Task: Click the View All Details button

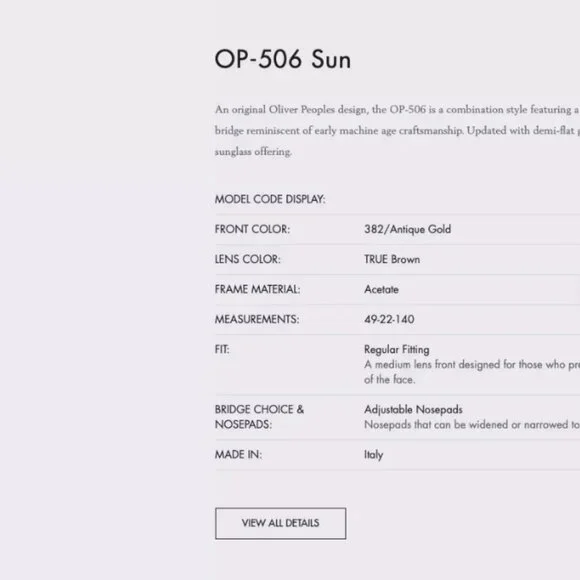Action: tap(280, 523)
